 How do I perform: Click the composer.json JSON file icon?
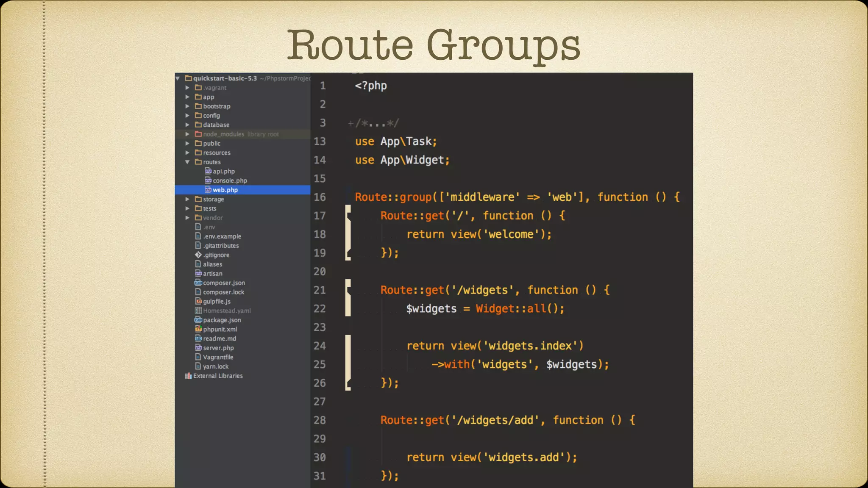[198, 283]
